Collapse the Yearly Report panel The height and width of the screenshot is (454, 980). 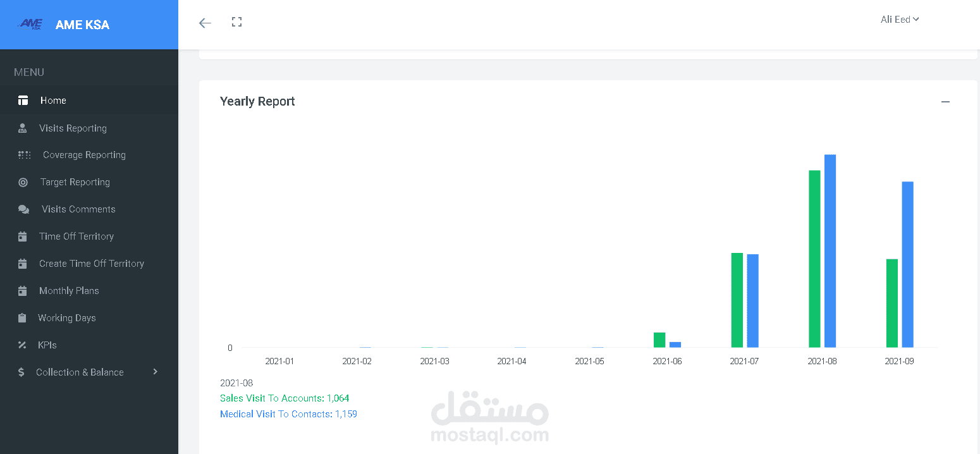coord(945,101)
